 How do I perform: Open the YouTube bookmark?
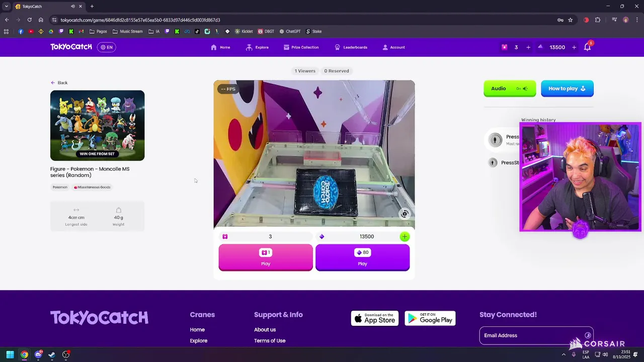point(31,31)
